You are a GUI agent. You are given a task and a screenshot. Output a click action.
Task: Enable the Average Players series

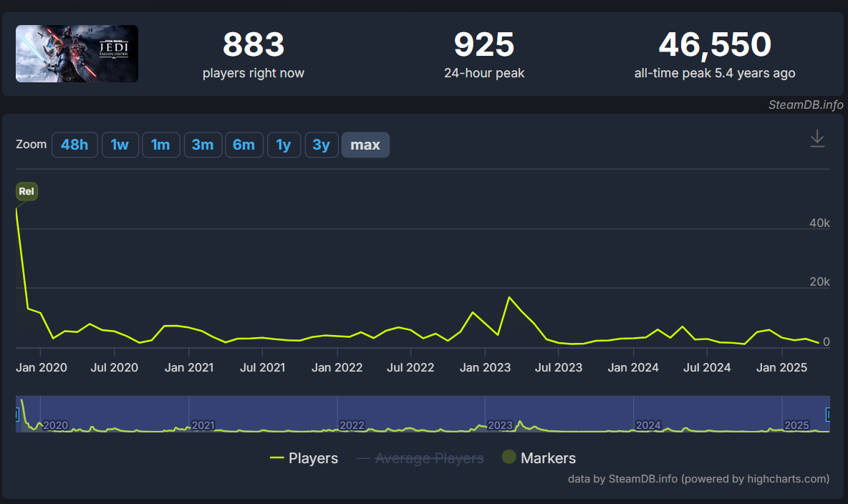[420, 458]
